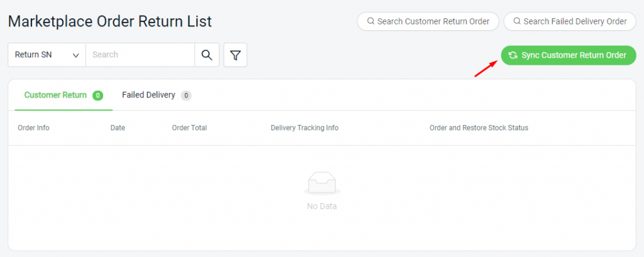The height and width of the screenshot is (257, 644).
Task: Focus the Search text field
Action: click(140, 55)
